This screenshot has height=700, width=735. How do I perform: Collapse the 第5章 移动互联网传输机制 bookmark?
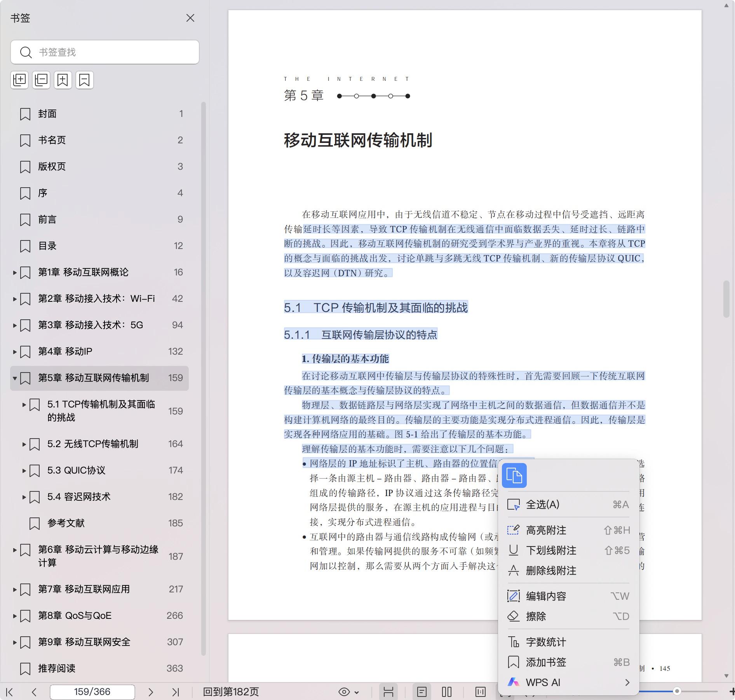tap(15, 378)
